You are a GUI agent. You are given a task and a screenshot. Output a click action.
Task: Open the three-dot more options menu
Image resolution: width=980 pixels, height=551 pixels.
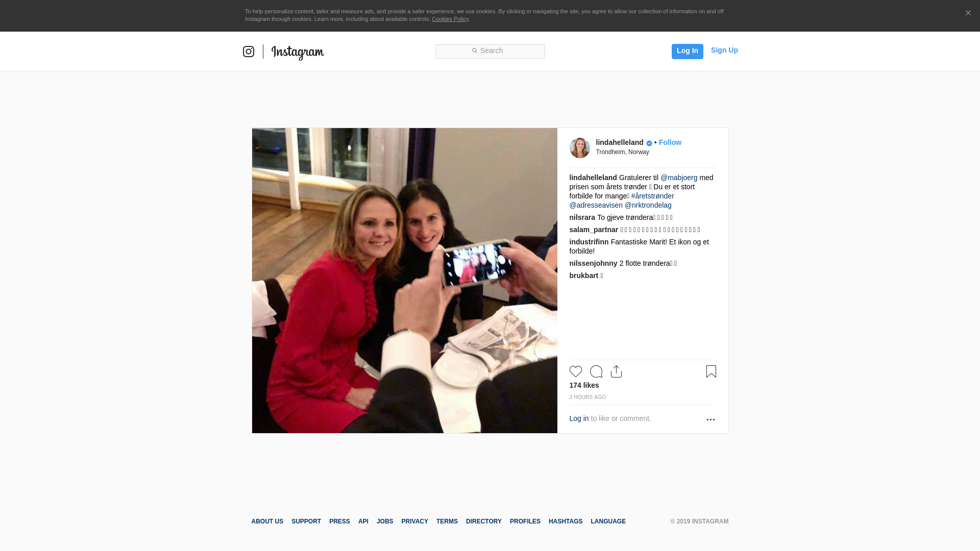[x=710, y=419]
